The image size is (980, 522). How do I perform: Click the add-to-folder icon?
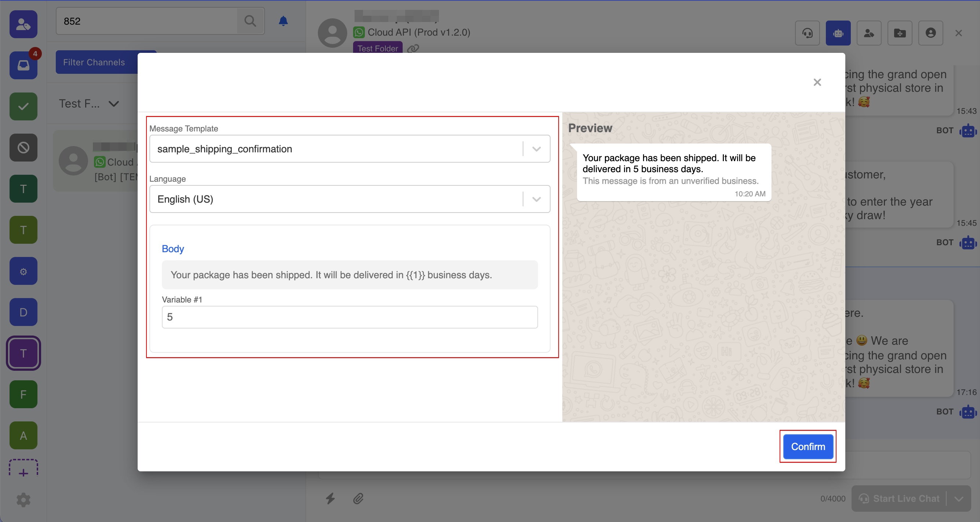click(899, 33)
